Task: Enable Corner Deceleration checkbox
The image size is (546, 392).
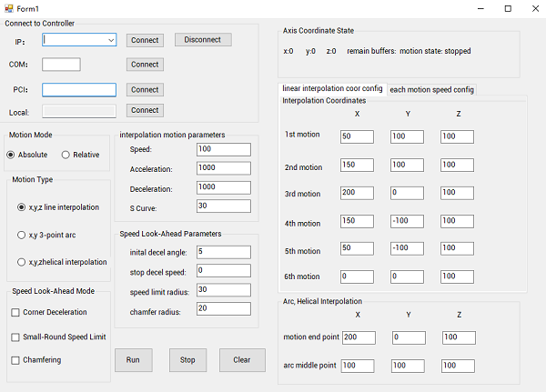Action: click(15, 312)
